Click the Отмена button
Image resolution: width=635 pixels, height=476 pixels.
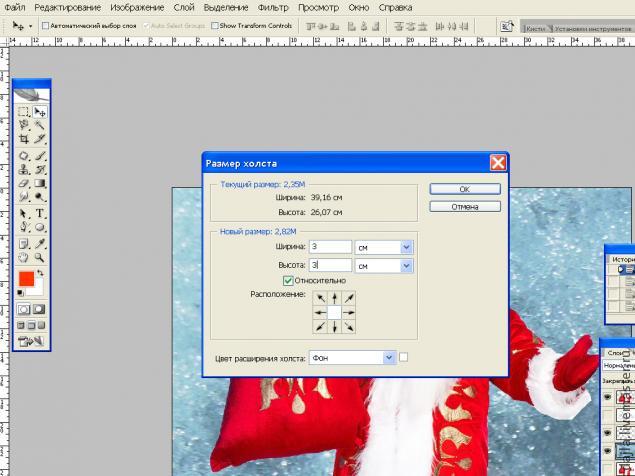[464, 206]
